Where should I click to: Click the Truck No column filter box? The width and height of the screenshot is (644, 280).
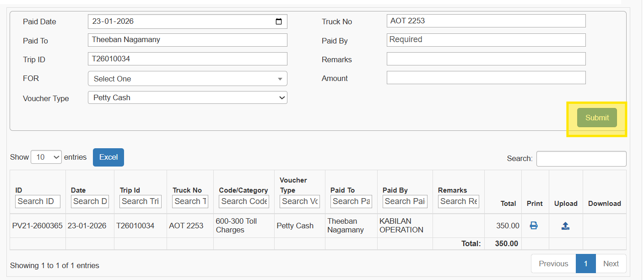click(190, 201)
